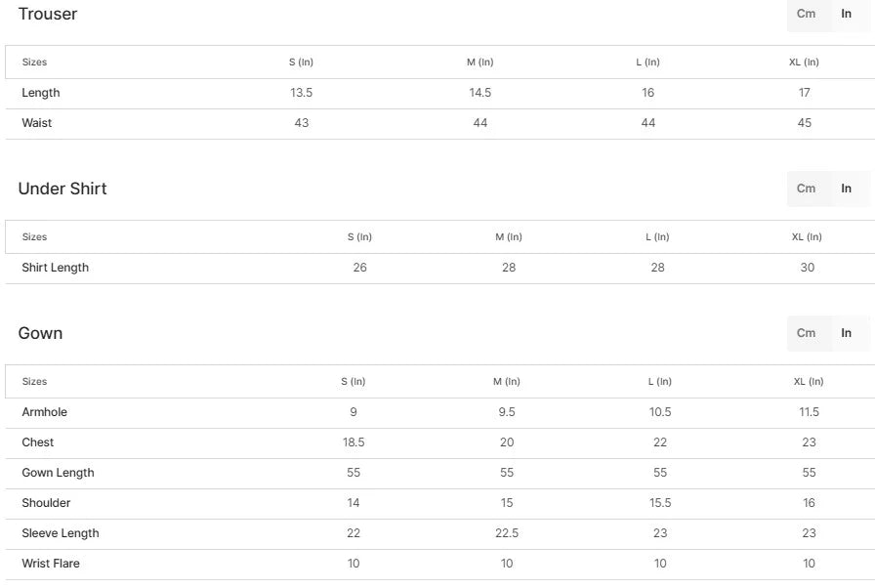Switch Trouser size chart to Cm

click(806, 14)
